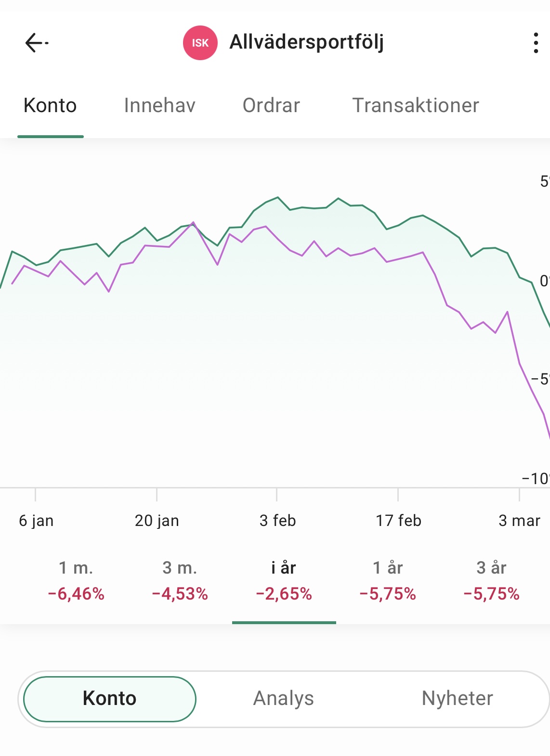550x756 pixels.
Task: Go to the Transaktioner tab
Action: click(416, 105)
